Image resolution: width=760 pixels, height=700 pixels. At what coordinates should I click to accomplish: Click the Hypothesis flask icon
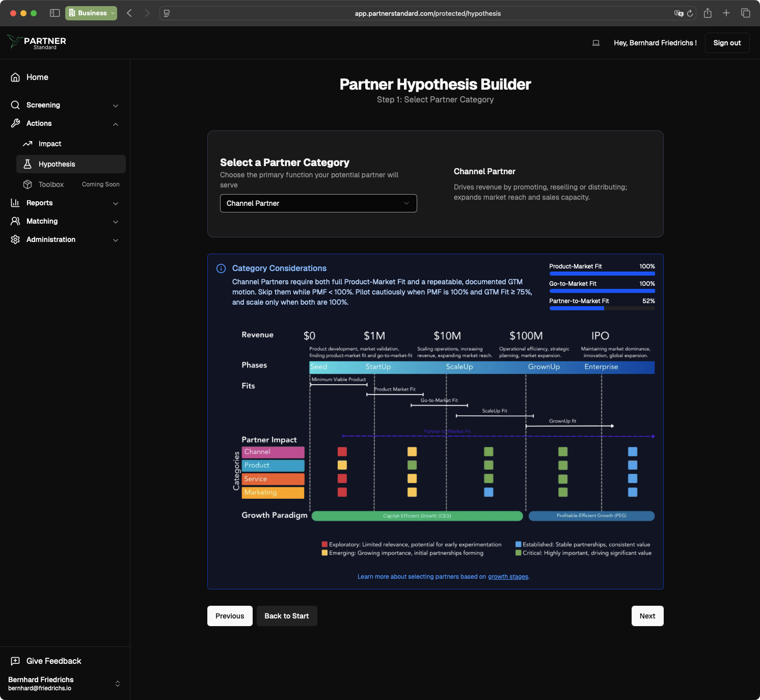(28, 164)
